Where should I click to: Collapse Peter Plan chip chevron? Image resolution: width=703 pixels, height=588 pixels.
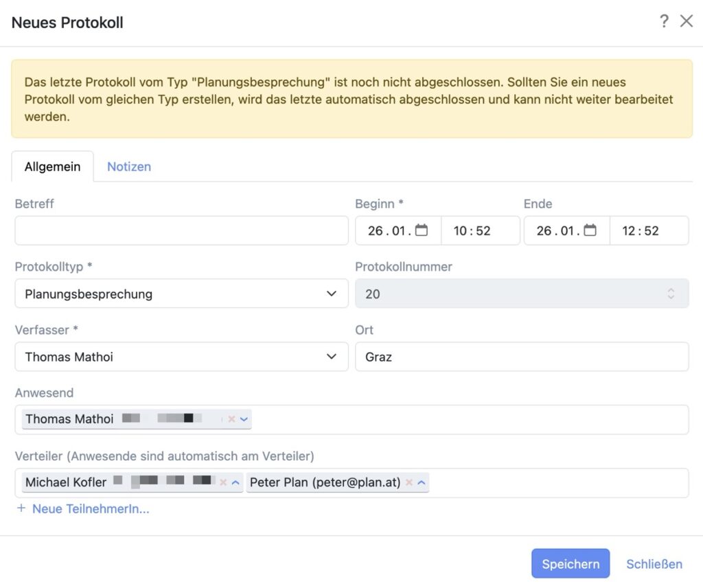pyautogui.click(x=422, y=482)
